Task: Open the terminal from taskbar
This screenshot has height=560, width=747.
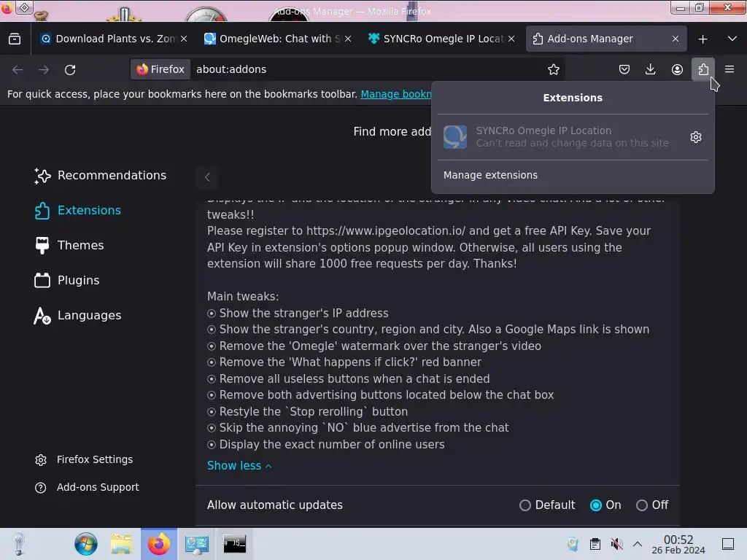Action: (234, 544)
